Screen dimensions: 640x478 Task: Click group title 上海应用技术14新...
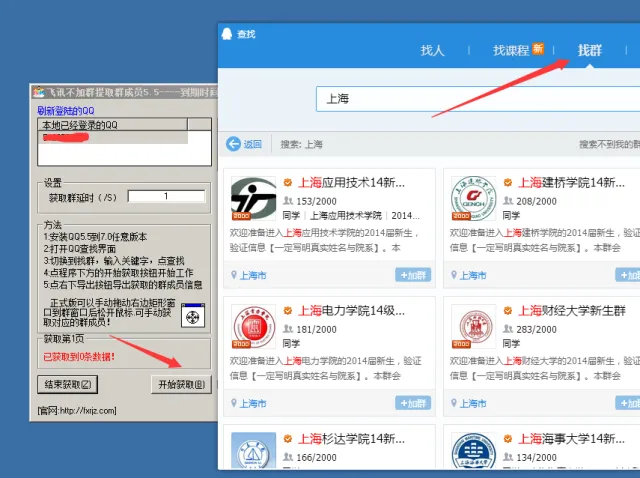point(351,182)
